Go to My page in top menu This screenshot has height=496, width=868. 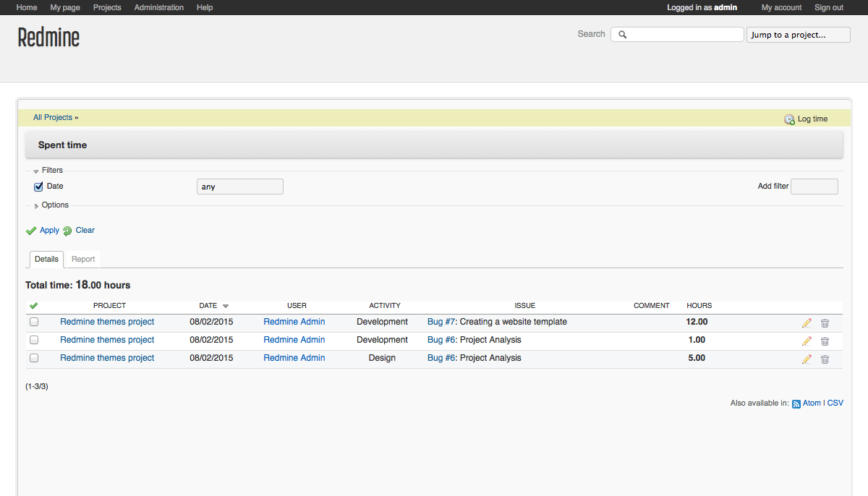(x=65, y=7)
